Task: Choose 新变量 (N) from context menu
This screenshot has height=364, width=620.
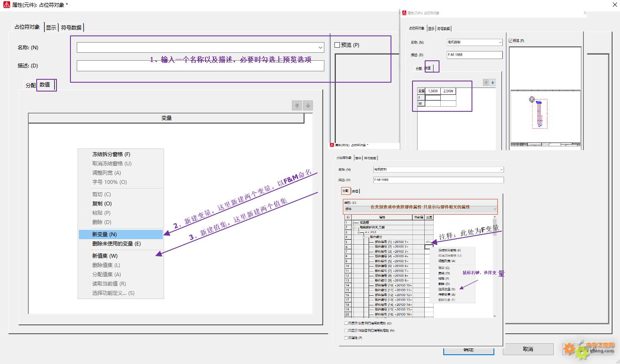Action: [x=121, y=235]
